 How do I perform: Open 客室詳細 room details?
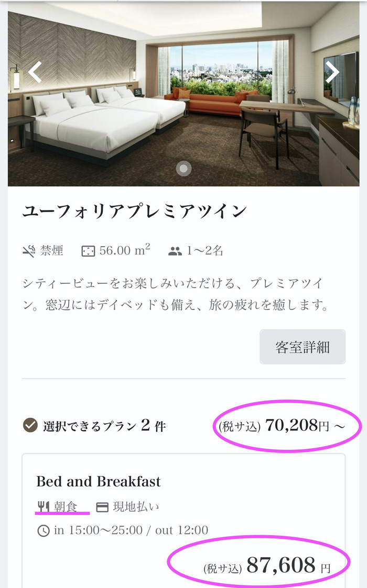click(303, 347)
